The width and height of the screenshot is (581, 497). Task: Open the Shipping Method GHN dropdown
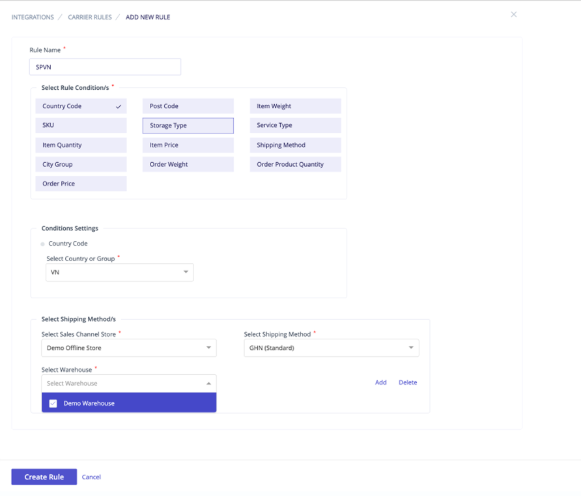(x=331, y=348)
